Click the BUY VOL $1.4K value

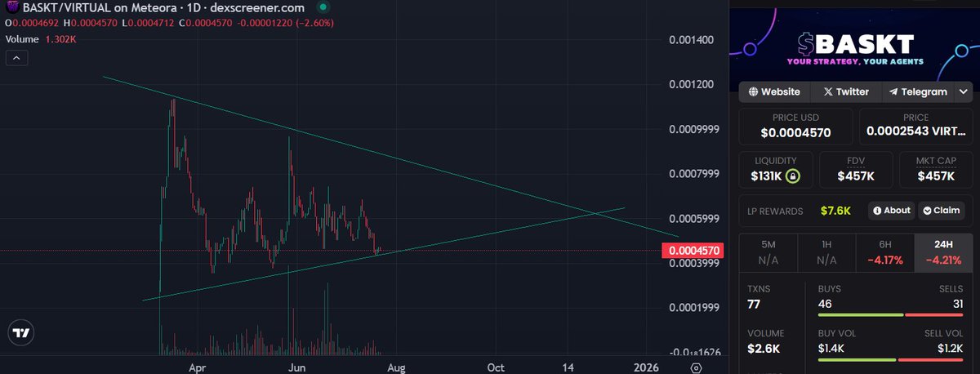tap(831, 349)
